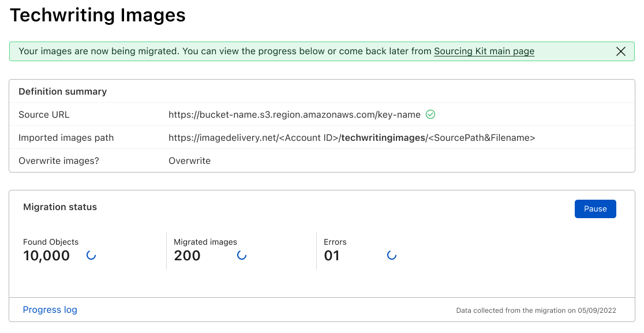Click the Migration status heading
Image resolution: width=644 pixels, height=333 pixels.
click(60, 207)
